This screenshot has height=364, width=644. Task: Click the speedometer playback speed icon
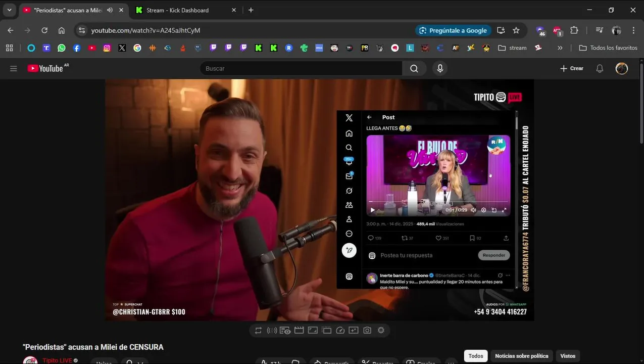[x=340, y=330]
